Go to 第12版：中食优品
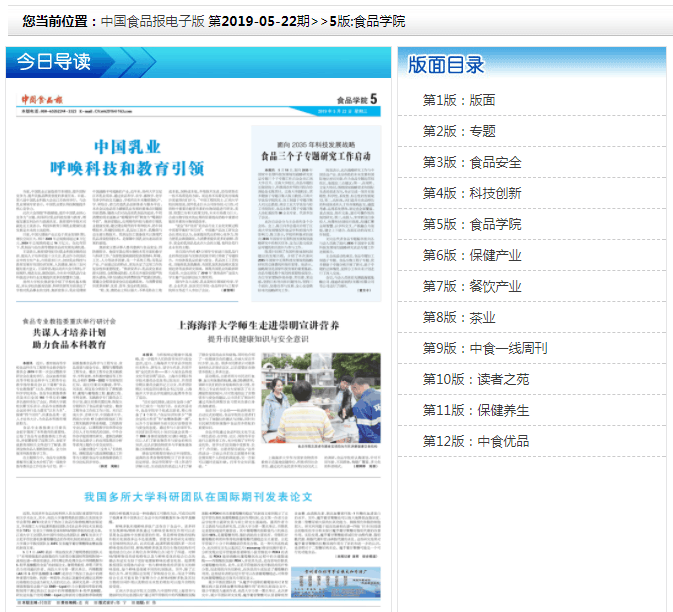 click(x=476, y=441)
